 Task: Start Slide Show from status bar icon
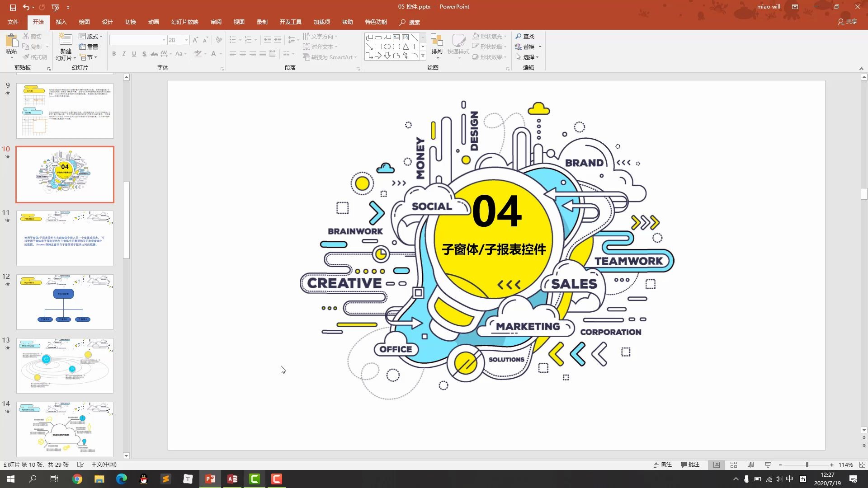tap(768, 465)
